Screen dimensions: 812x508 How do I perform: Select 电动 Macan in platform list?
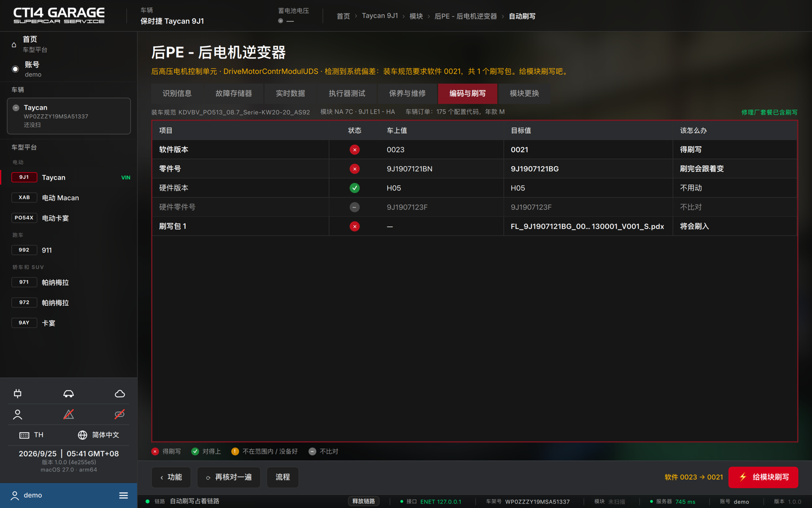pyautogui.click(x=69, y=198)
